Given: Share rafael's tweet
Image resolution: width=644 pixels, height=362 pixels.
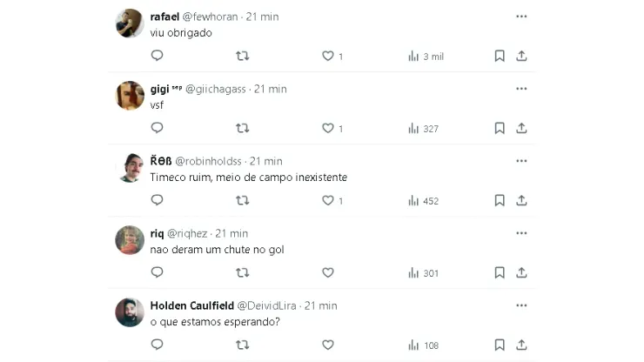Looking at the screenshot, I should coord(521,56).
